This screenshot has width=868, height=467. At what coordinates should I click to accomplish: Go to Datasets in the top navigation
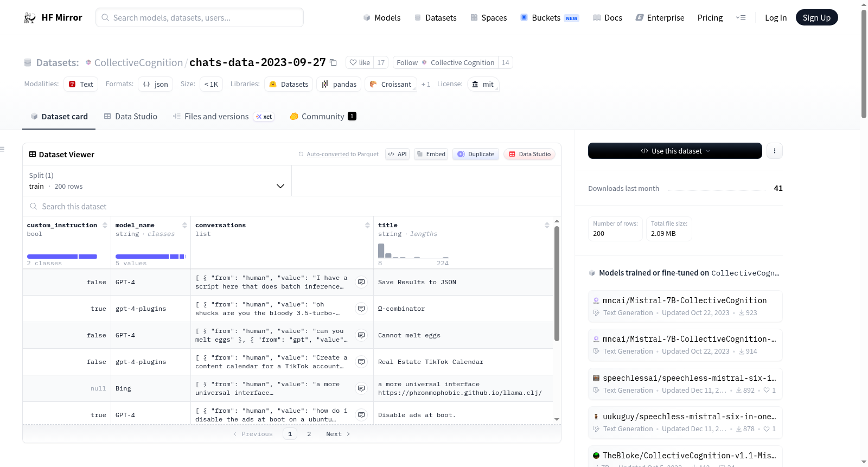tap(436, 18)
